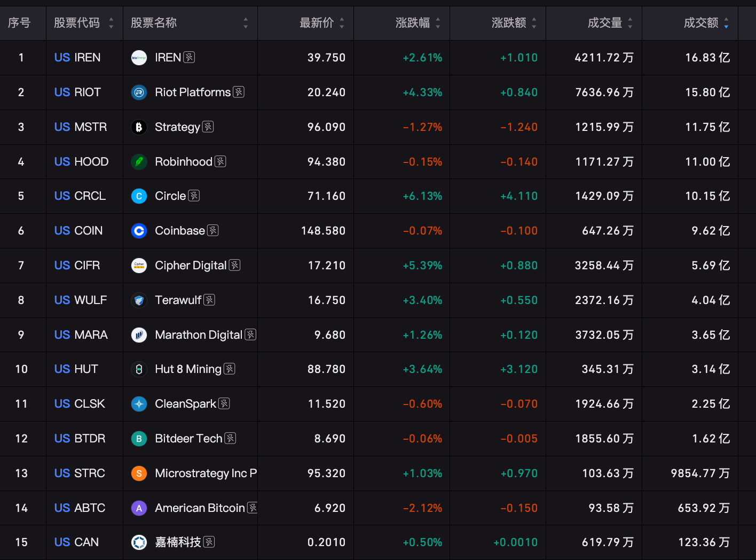Click the Circle logo icon
This screenshot has width=756, height=560.
[139, 196]
